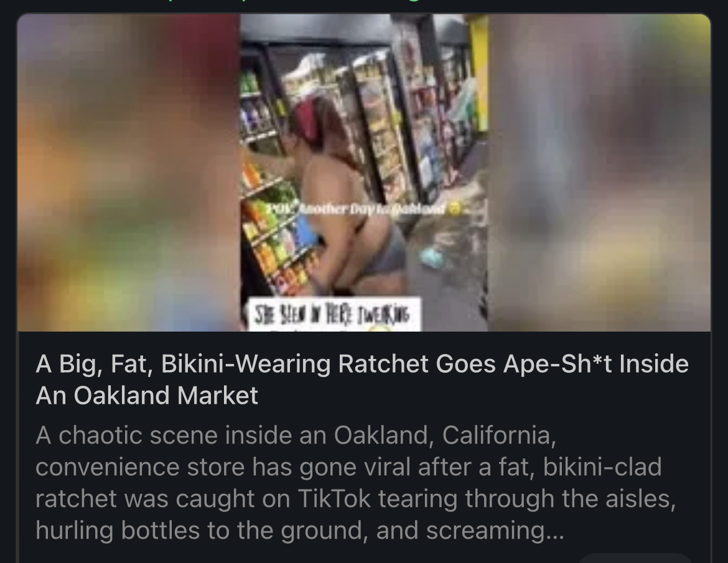The height and width of the screenshot is (563, 728).
Task: Click the trailing ellipsis after 'screaming'
Action: click(x=554, y=534)
